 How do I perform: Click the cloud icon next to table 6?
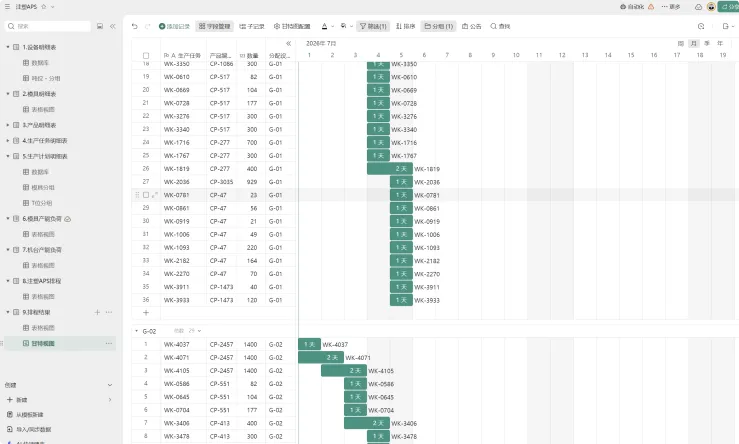[67, 219]
